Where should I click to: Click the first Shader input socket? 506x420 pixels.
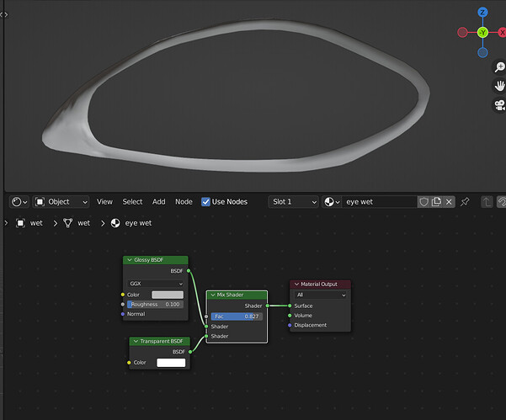tap(206, 327)
